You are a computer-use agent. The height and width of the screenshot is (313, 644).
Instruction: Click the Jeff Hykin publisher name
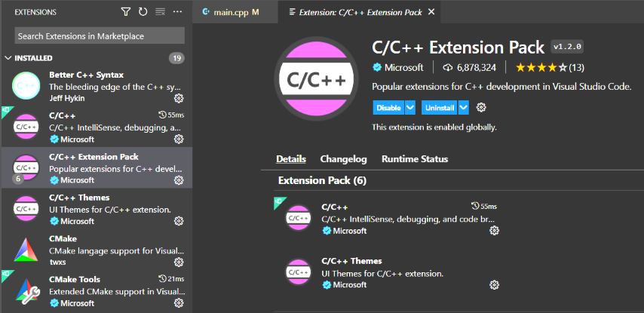tap(66, 99)
